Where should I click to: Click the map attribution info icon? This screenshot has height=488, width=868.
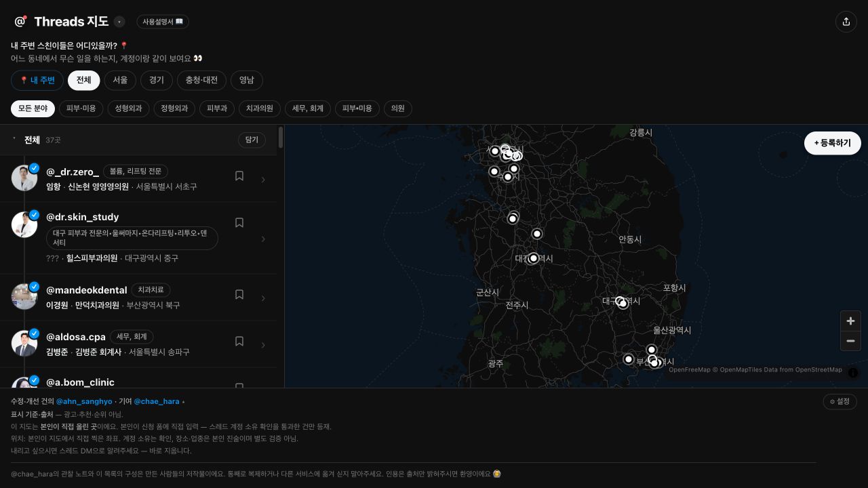[x=853, y=373]
